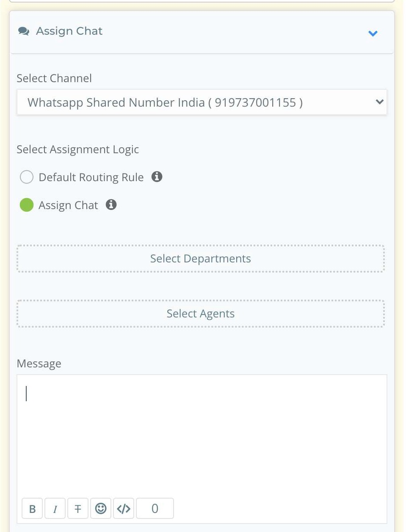Open the emoji picker

[x=101, y=509]
